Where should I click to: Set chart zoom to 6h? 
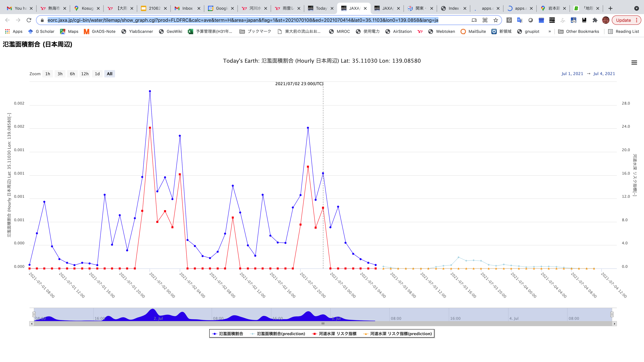pyautogui.click(x=72, y=74)
